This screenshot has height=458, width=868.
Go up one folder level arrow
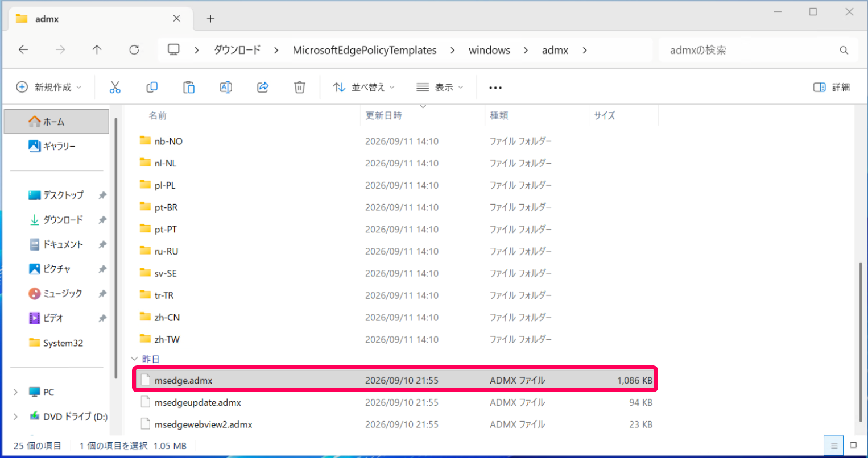[97, 50]
